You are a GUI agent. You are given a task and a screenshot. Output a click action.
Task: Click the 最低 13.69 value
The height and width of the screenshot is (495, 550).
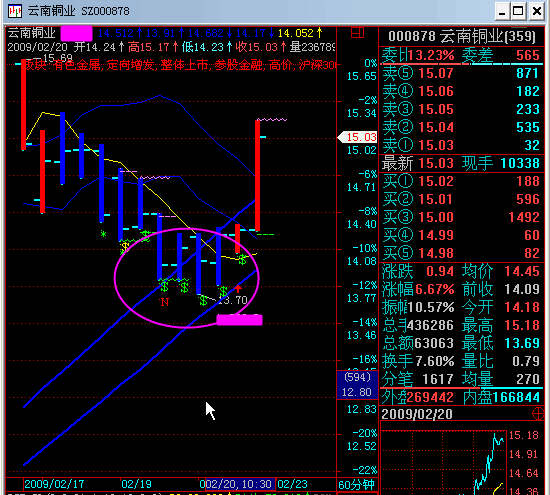522,343
